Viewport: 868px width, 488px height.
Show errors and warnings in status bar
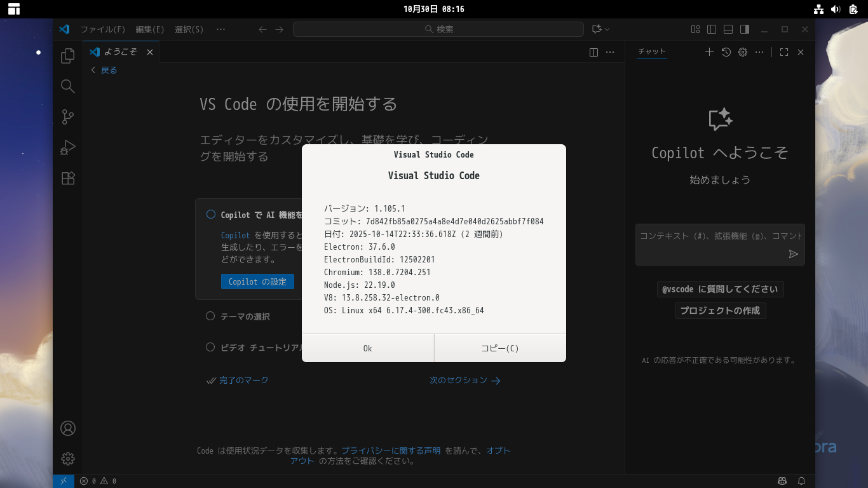[98, 481]
